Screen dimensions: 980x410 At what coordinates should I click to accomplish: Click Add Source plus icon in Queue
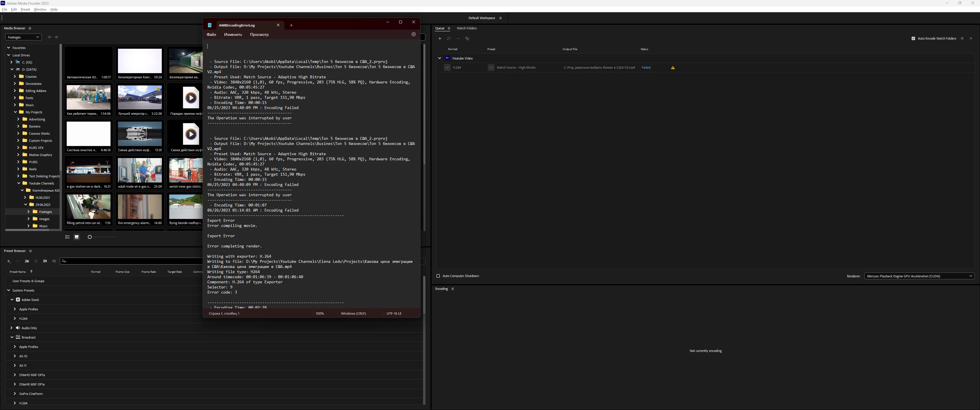pos(440,38)
